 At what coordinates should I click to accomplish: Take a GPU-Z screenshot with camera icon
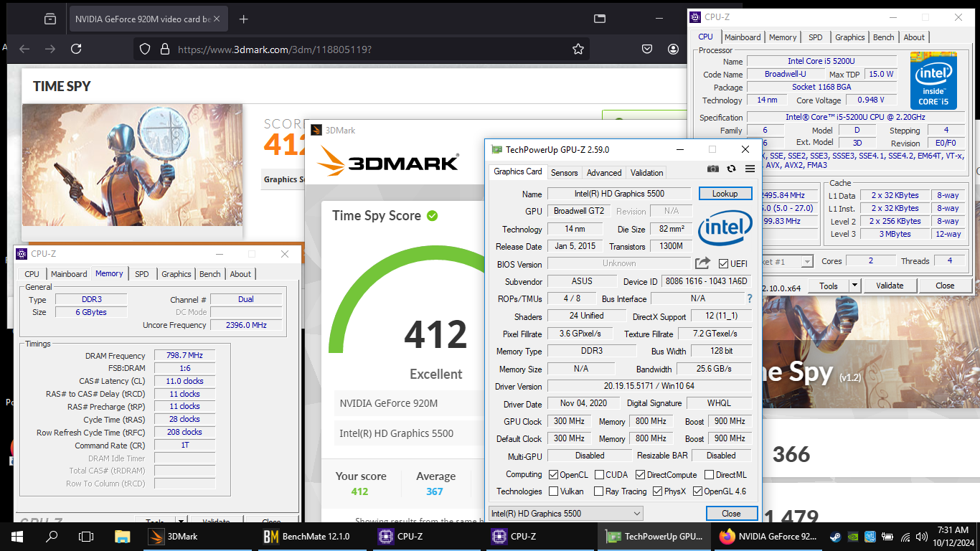tap(712, 169)
